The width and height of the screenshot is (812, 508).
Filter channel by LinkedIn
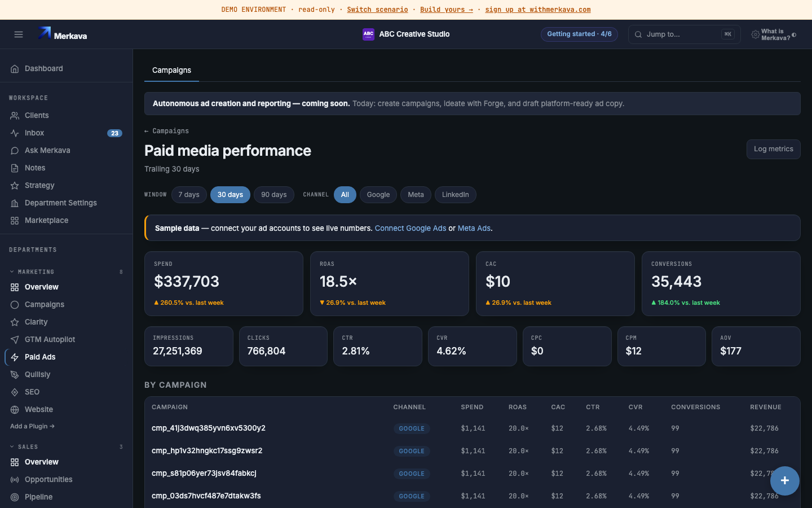(x=455, y=195)
